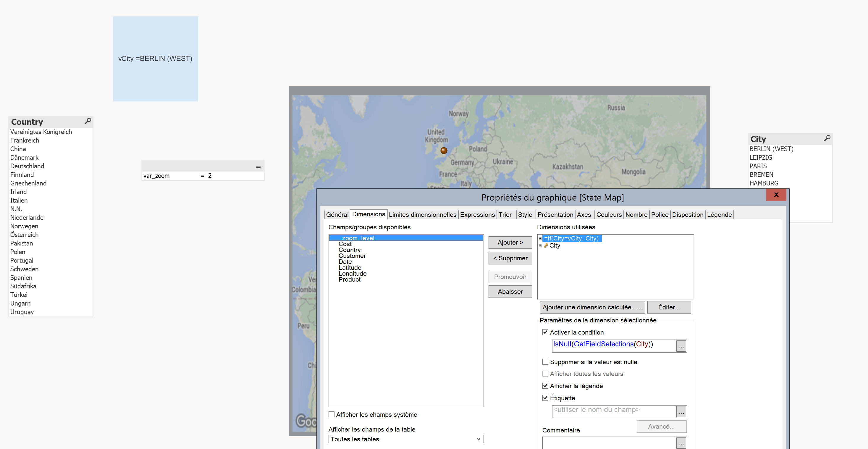Select _zoom_level in available fields
This screenshot has width=868, height=449.
[406, 238]
